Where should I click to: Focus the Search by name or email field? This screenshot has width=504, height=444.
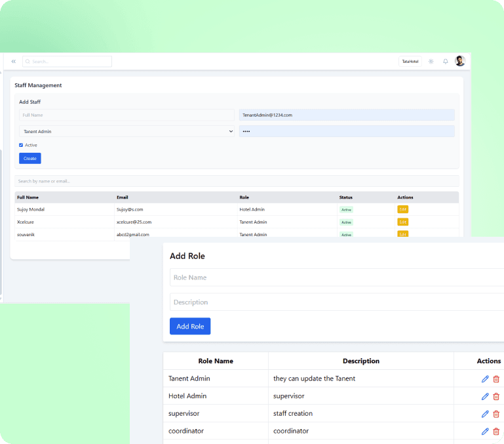(237, 181)
